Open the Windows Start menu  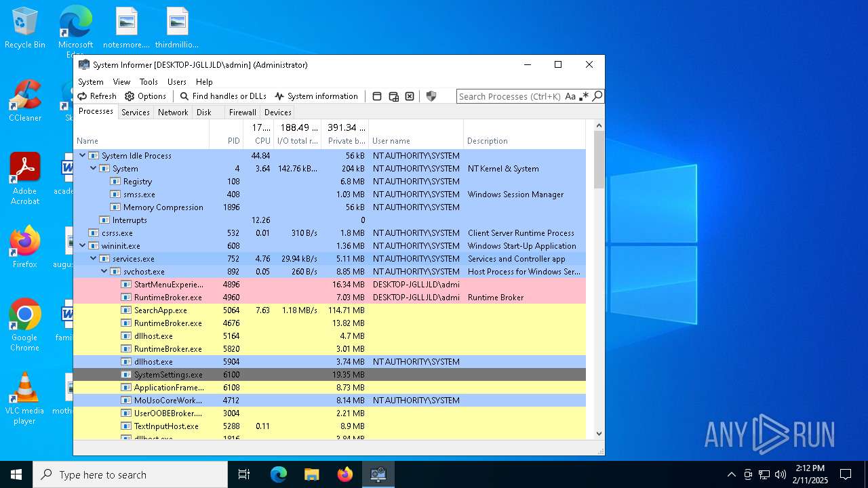pos(16,474)
